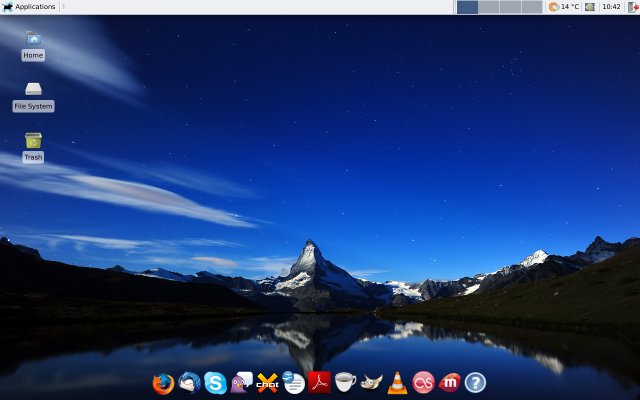Select the Trash desktop icon
This screenshot has height=400, width=640.
click(x=33, y=140)
